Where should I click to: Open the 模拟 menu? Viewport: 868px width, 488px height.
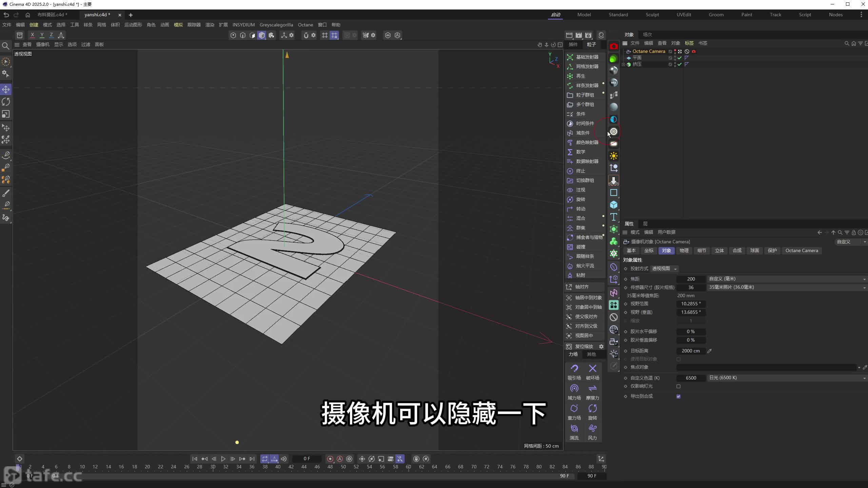tap(178, 25)
